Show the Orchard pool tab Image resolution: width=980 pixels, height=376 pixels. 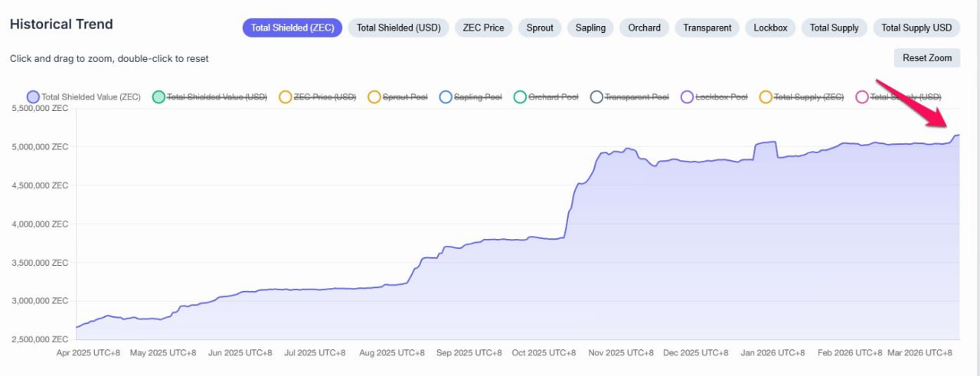(x=644, y=28)
